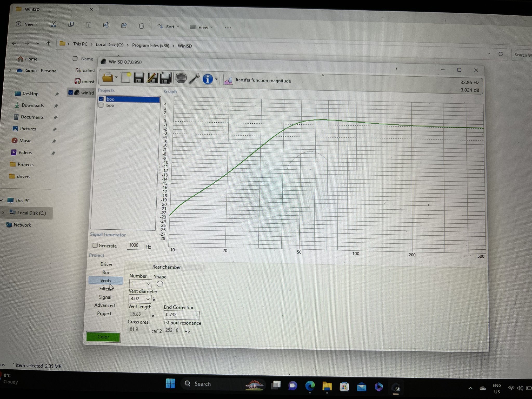Image resolution: width=532 pixels, height=399 pixels.
Task: Switch to the Advanced tab
Action: 104,305
